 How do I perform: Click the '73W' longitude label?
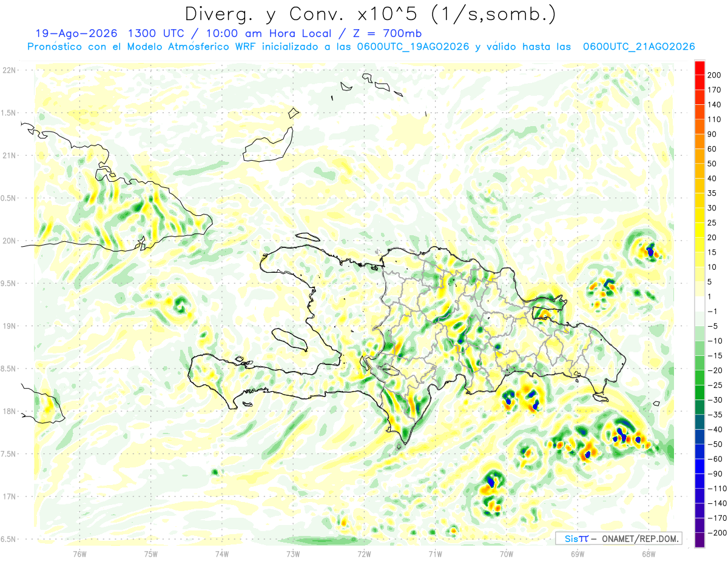tap(293, 553)
